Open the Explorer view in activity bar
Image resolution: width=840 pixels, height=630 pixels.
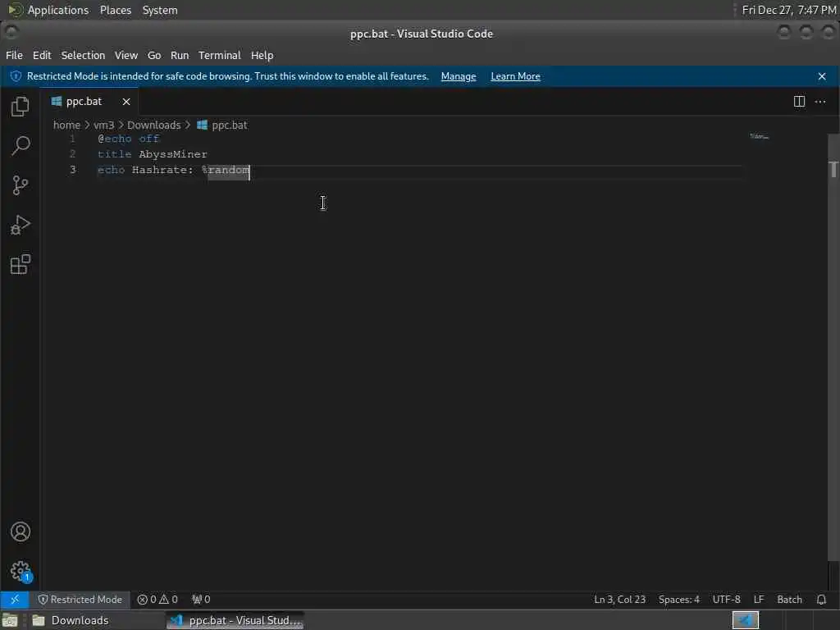coord(20,106)
